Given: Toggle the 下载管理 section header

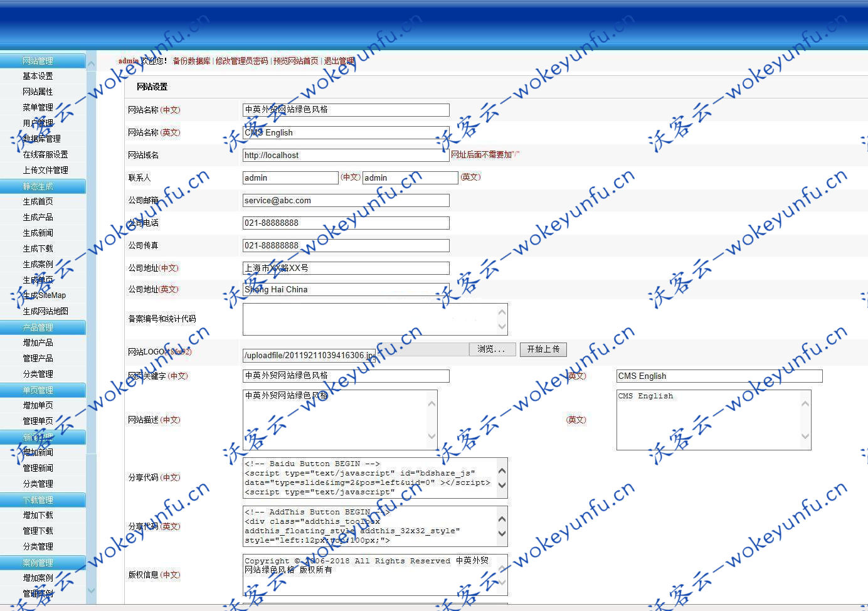Looking at the screenshot, I should 43,500.
